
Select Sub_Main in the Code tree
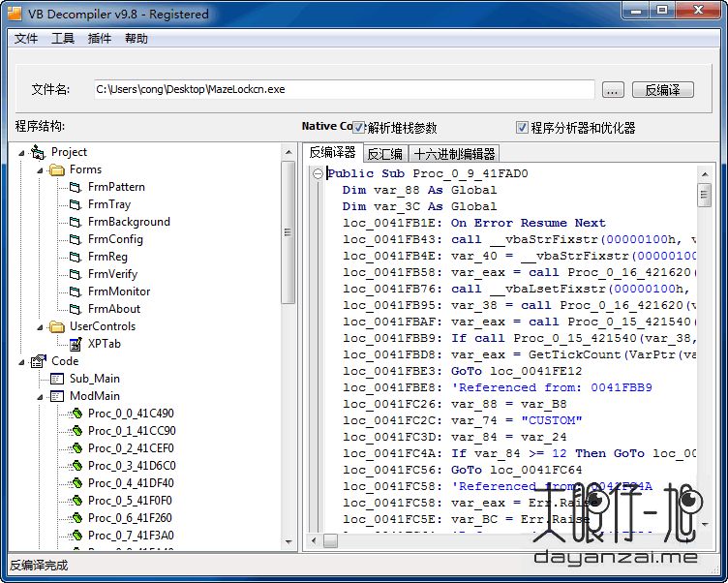point(95,379)
